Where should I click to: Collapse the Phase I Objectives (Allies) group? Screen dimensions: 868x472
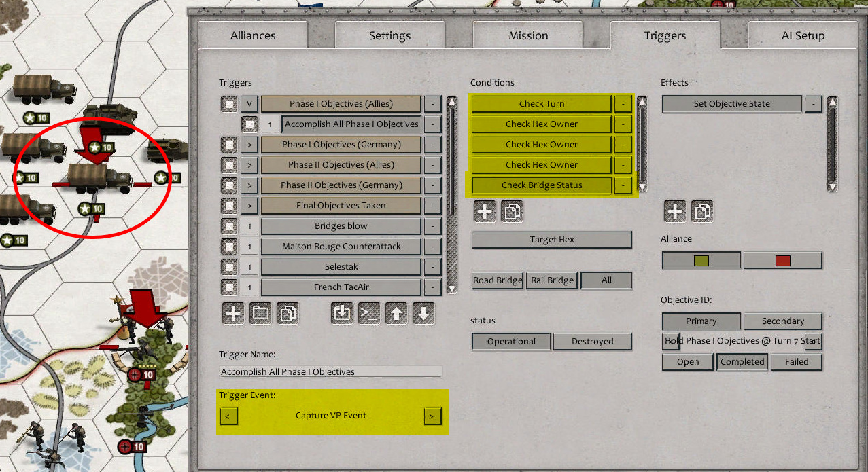(x=249, y=104)
